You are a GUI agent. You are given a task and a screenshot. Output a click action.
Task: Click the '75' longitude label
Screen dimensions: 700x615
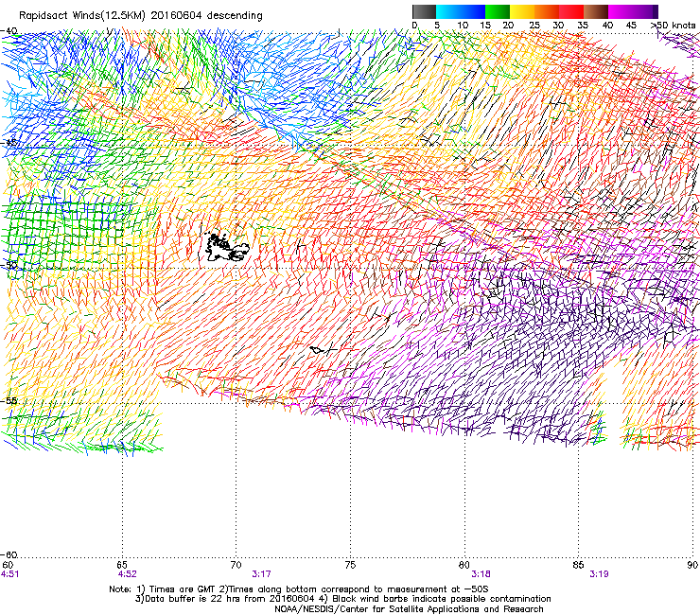point(350,565)
